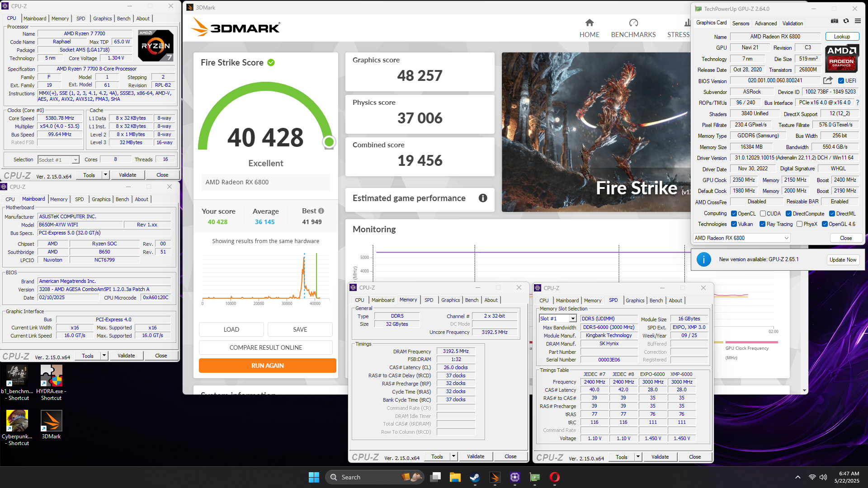Select the b1_benchm... Shortcut desktop icon
Image resolution: width=868 pixels, height=488 pixels.
[17, 383]
